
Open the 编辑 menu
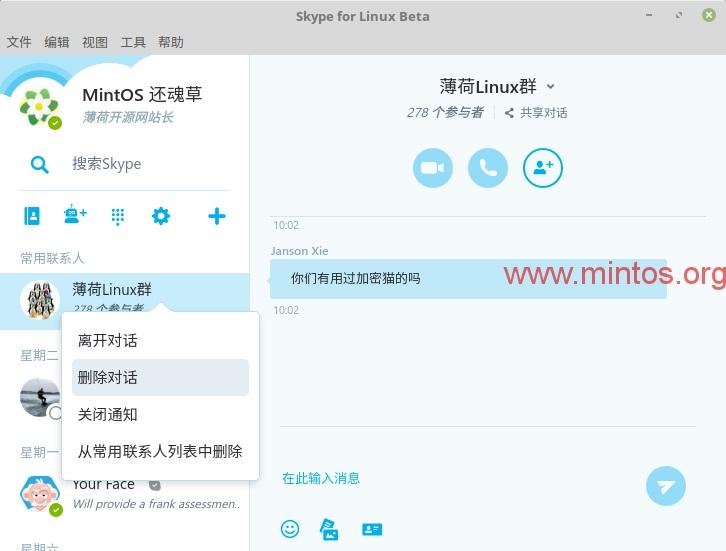click(x=57, y=42)
